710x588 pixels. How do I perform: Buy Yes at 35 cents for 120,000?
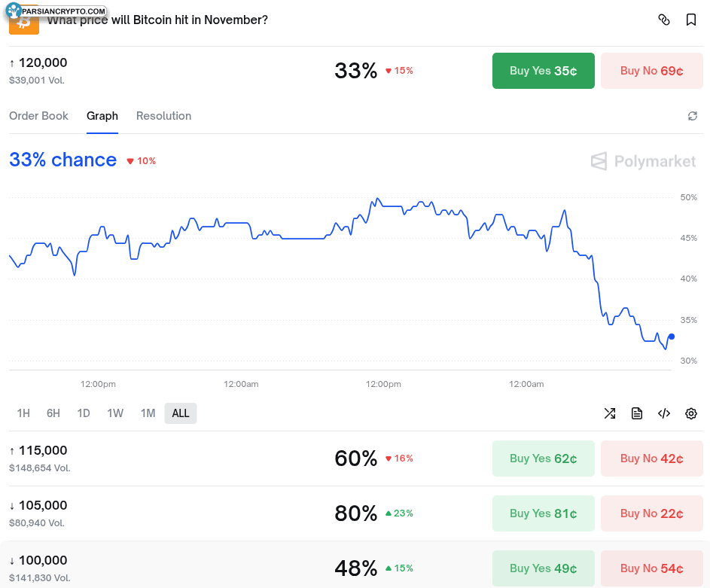coord(543,71)
